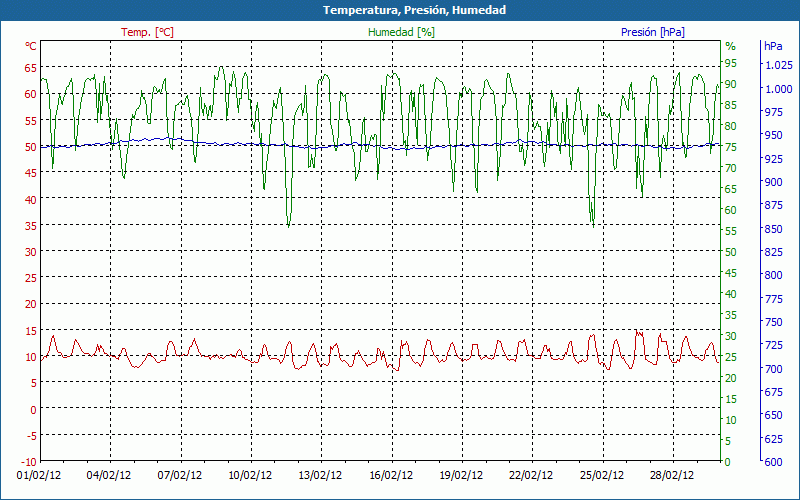Click the 19/02/12 date on the time axis

click(462, 476)
